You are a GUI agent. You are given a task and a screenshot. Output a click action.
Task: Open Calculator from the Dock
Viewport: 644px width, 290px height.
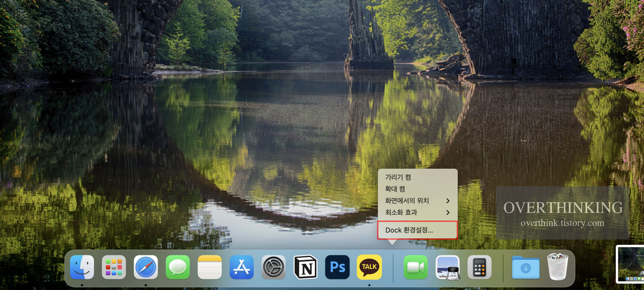coord(479,267)
